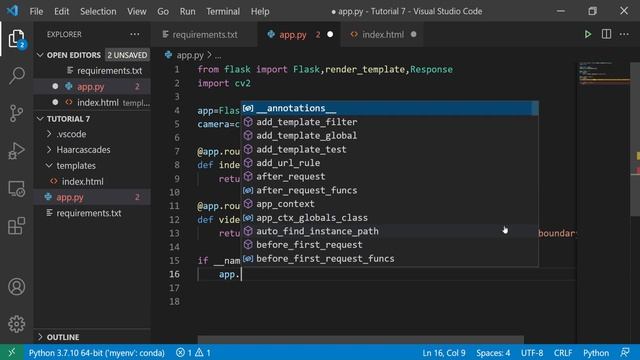Viewport: 640px width, 360px height.
Task: Open the View menu
Action: (x=136, y=11)
